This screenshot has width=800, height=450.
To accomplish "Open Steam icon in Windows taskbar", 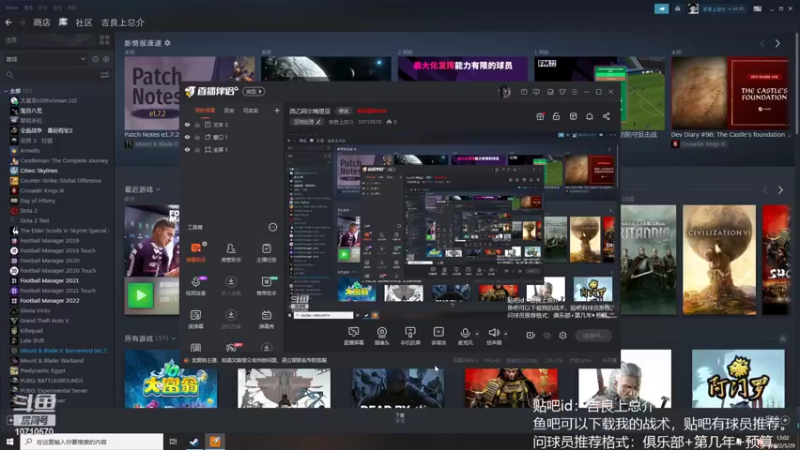I will pyautogui.click(x=194, y=441).
